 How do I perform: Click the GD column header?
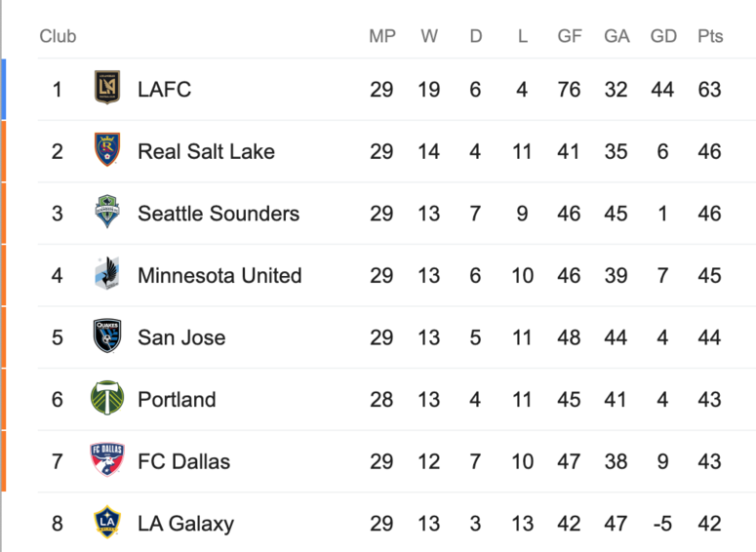(663, 36)
